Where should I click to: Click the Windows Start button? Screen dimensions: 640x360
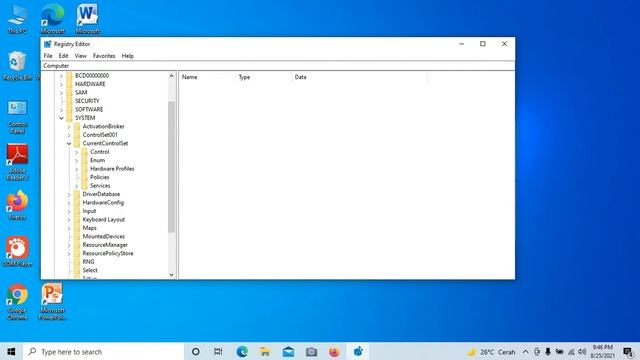coord(11,351)
